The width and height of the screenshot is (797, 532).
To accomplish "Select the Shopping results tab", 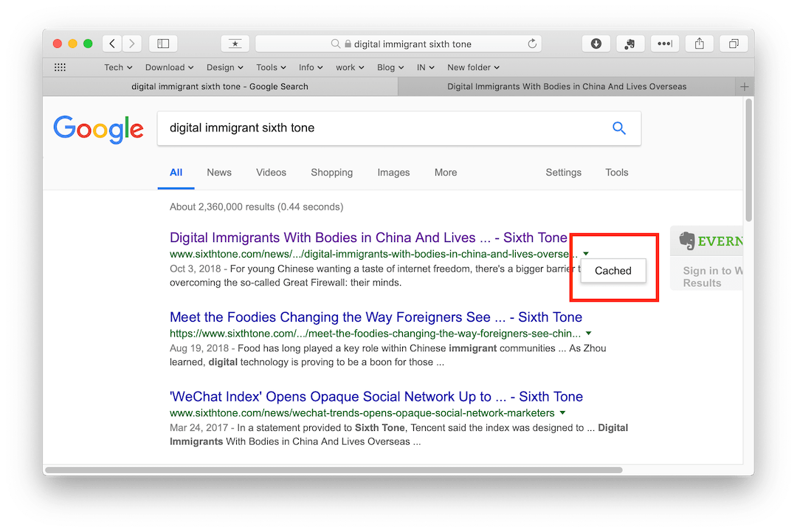I will coord(332,173).
